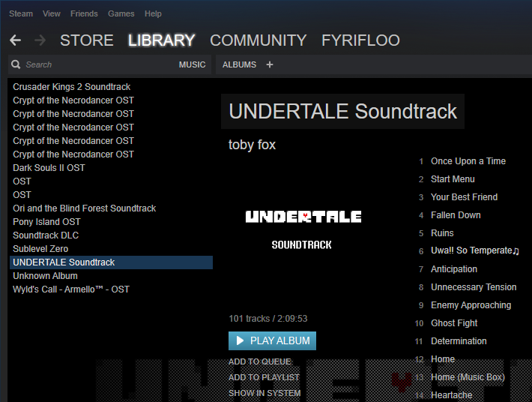
Task: Play track 10 Ghost Fight
Action: point(454,323)
